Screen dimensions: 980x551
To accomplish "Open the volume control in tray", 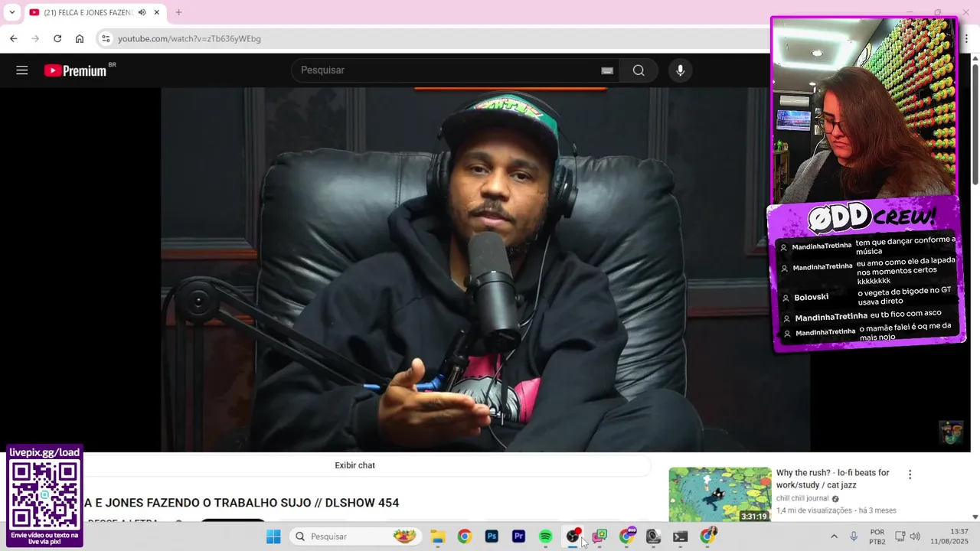I will tap(915, 536).
